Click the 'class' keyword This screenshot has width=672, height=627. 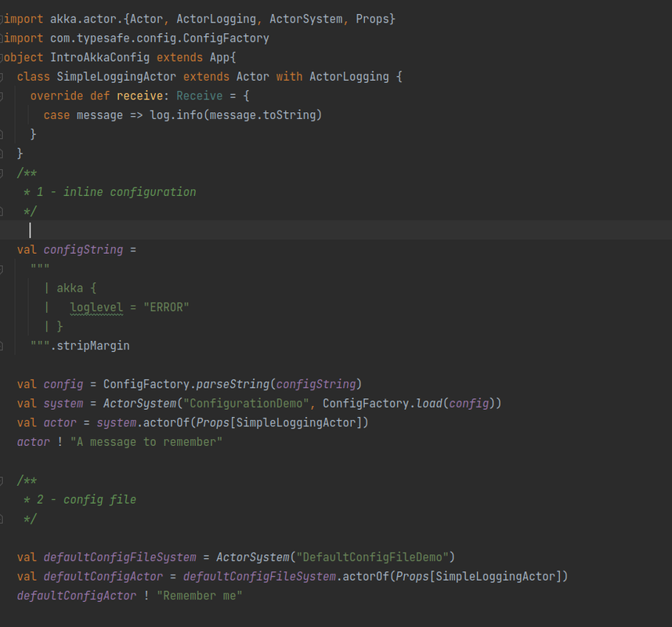tap(34, 77)
